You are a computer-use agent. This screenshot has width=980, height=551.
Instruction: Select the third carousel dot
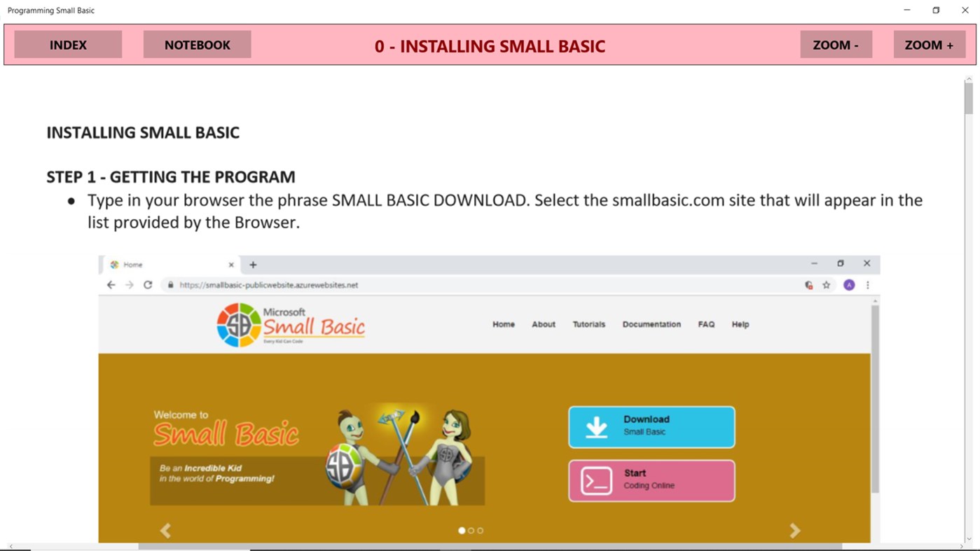point(480,531)
